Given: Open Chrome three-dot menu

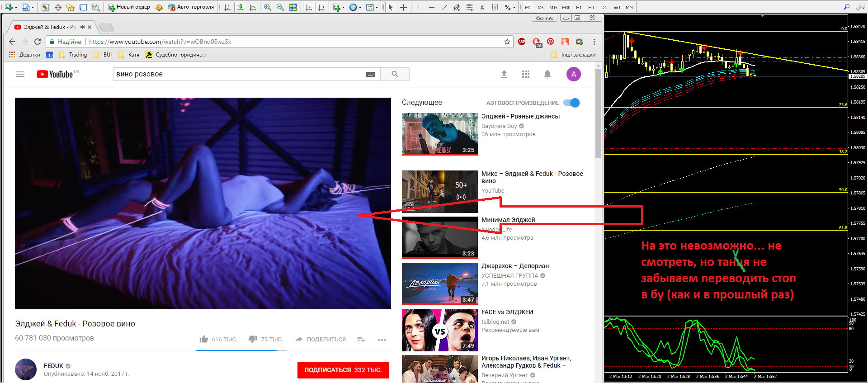Looking at the screenshot, I should pyautogui.click(x=594, y=42).
